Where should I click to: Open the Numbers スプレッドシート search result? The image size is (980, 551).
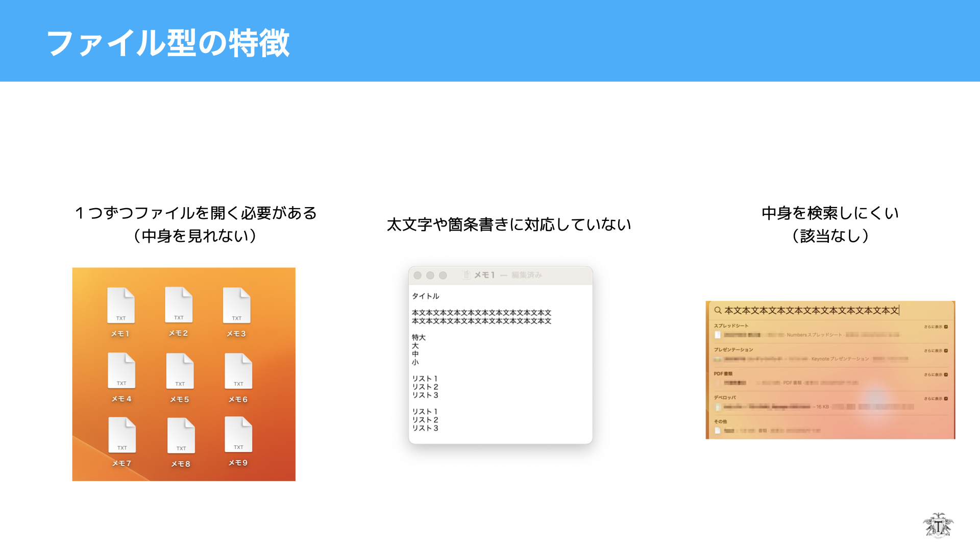tap(830, 335)
